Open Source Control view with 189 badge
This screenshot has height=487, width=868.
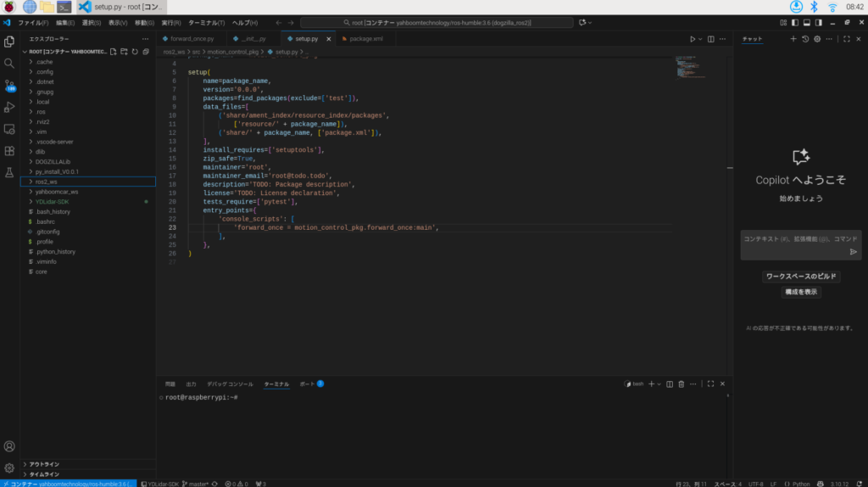pyautogui.click(x=9, y=85)
